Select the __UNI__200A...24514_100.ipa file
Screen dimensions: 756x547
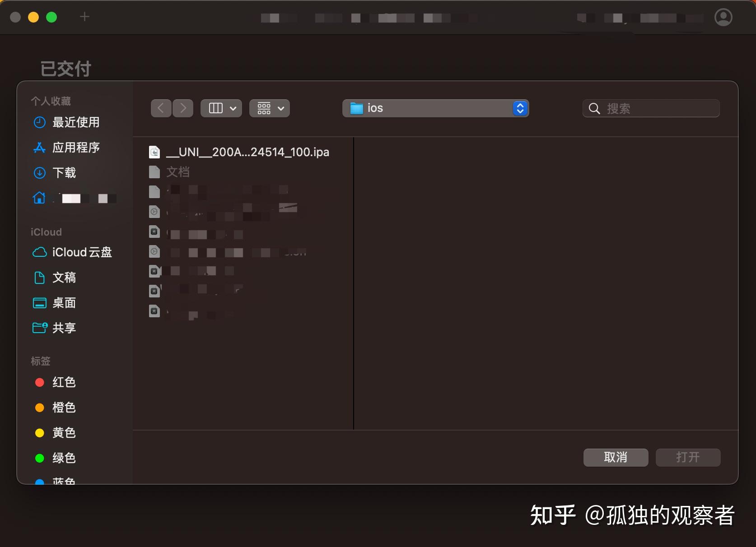click(x=248, y=152)
